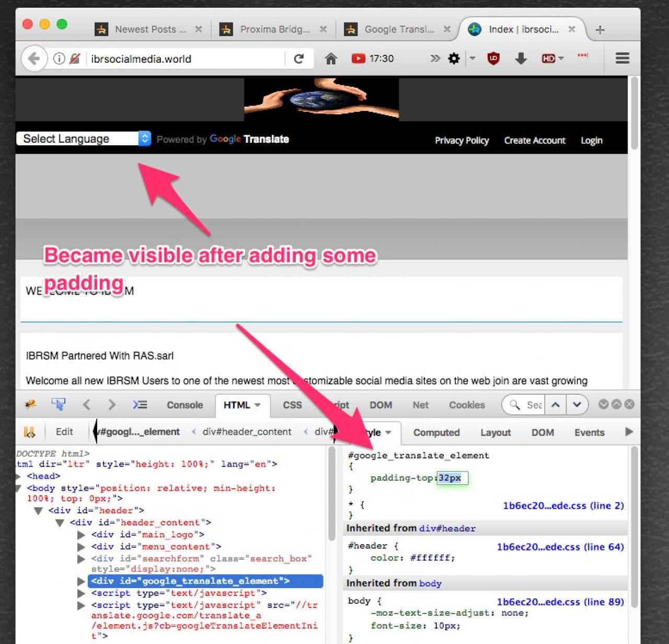The height and width of the screenshot is (644, 669).
Task: Open the Firebug command line icon
Action: 140,405
